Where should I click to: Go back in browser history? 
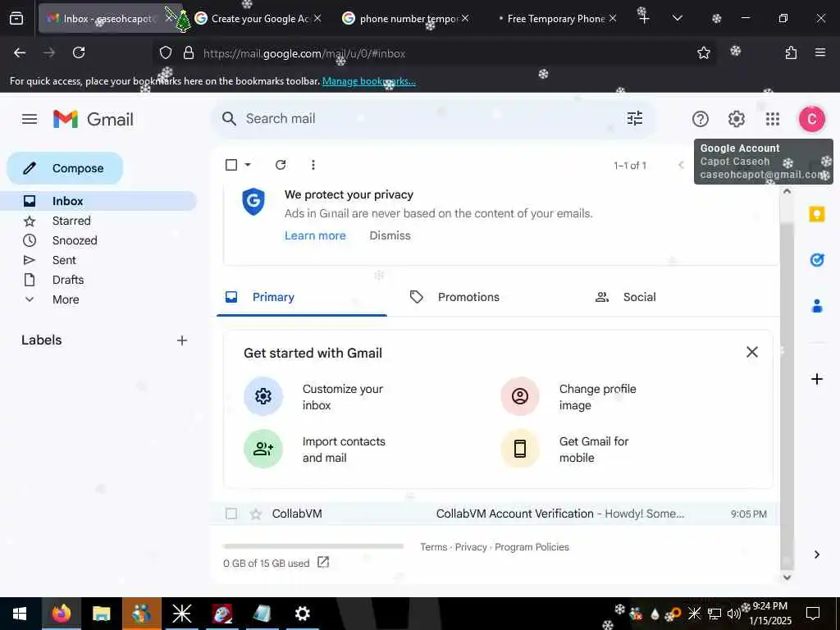[20, 52]
